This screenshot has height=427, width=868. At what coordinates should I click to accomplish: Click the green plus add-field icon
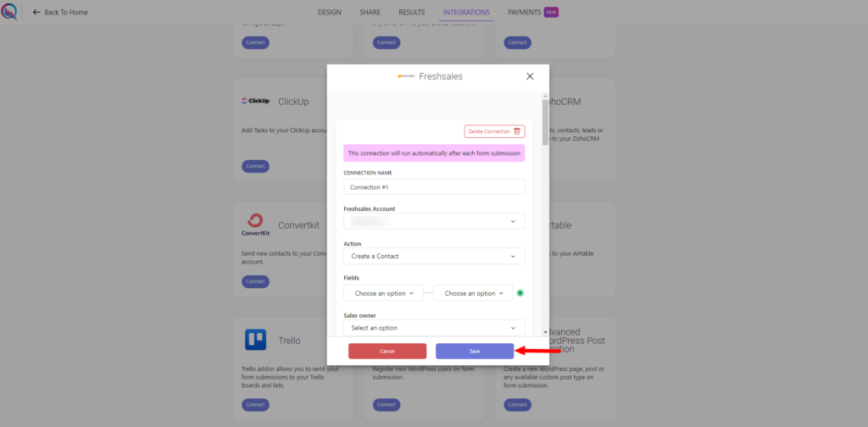coord(520,293)
